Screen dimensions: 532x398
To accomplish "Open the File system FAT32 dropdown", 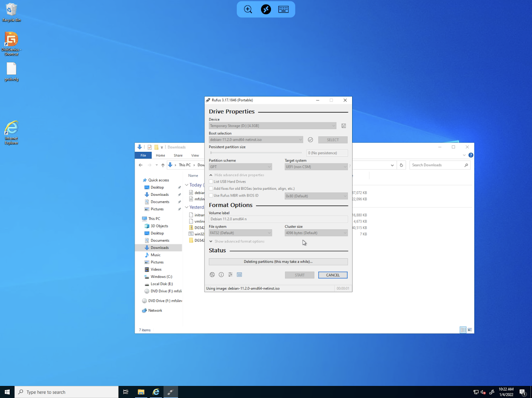I will click(x=240, y=233).
